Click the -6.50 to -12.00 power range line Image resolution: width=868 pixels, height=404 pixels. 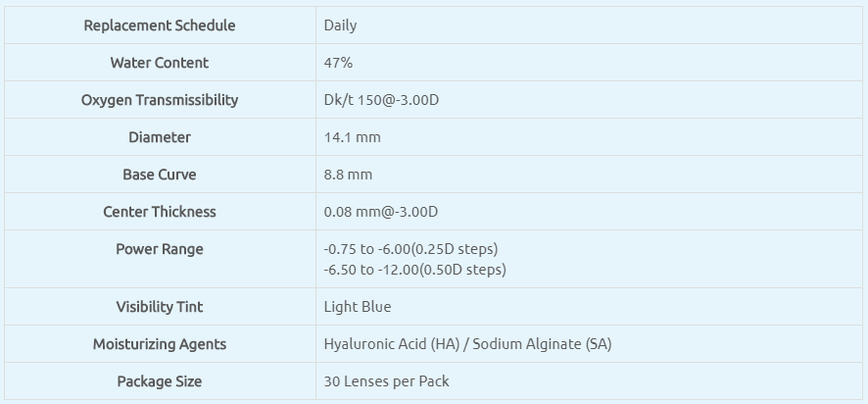pos(414,269)
